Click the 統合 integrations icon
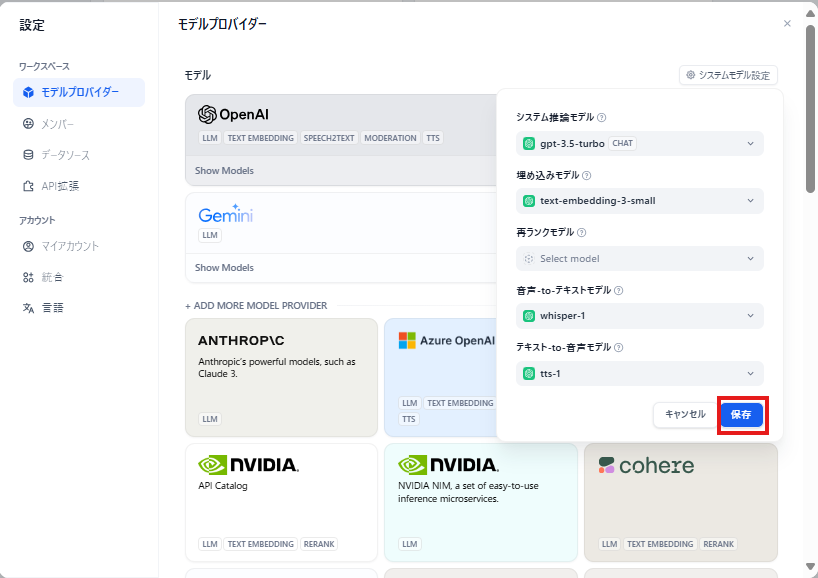This screenshot has height=578, width=818. click(28, 277)
